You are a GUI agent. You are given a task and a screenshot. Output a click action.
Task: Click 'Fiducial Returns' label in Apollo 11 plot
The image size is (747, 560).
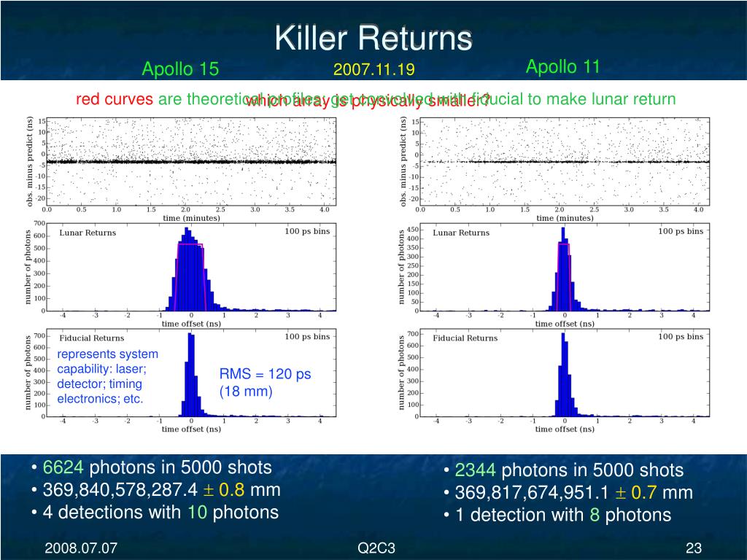point(465,338)
